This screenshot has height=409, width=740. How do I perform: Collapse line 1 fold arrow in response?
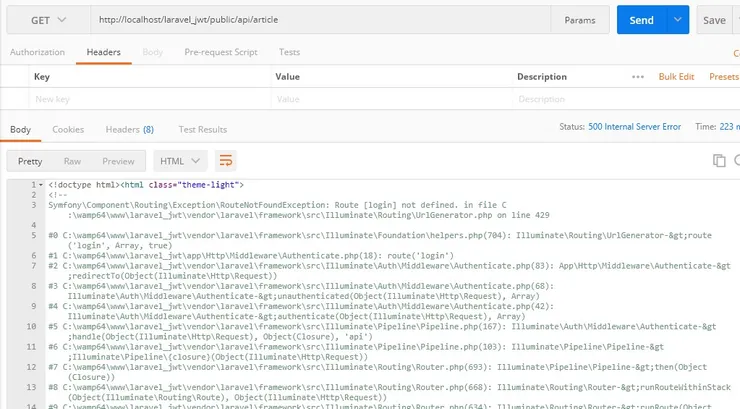point(38,185)
